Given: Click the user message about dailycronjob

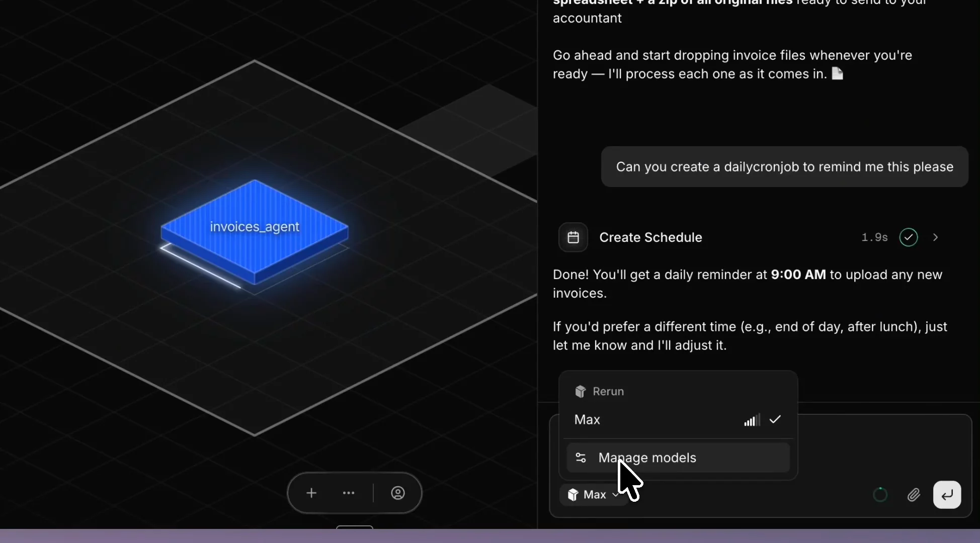Looking at the screenshot, I should pyautogui.click(x=784, y=167).
